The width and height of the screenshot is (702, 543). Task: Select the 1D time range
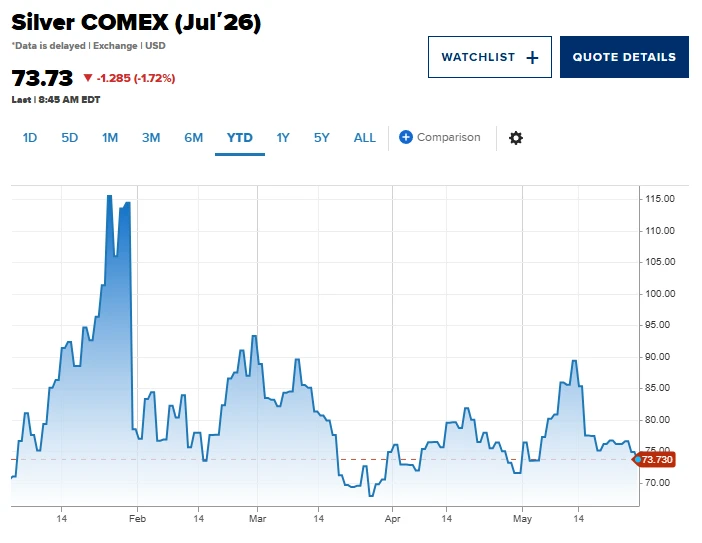click(30, 137)
